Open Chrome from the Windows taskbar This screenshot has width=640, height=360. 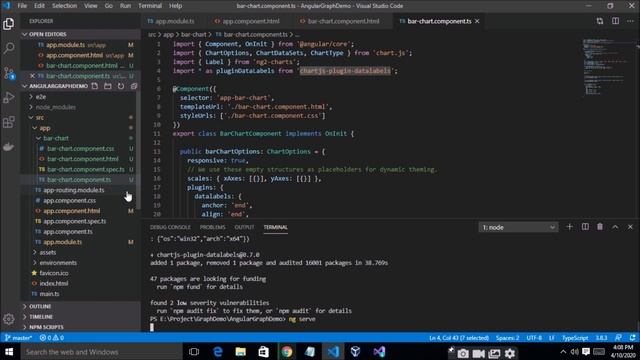point(287,352)
